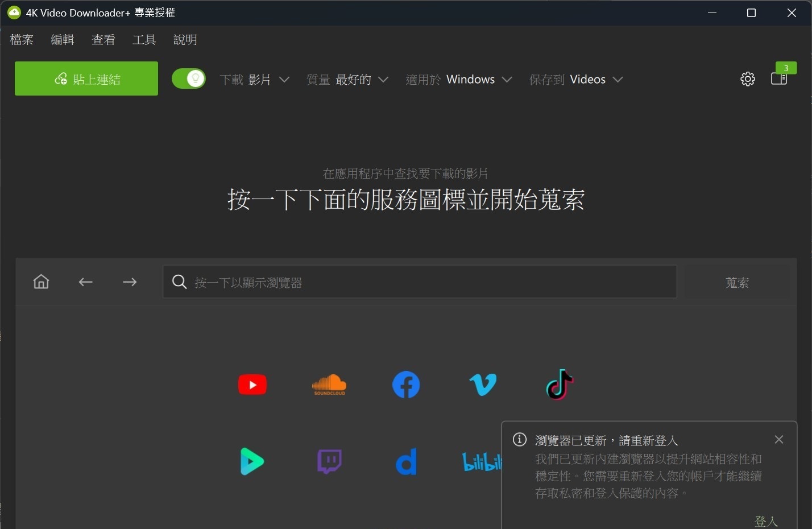
Task: Open the TikTok service icon
Action: tap(560, 385)
